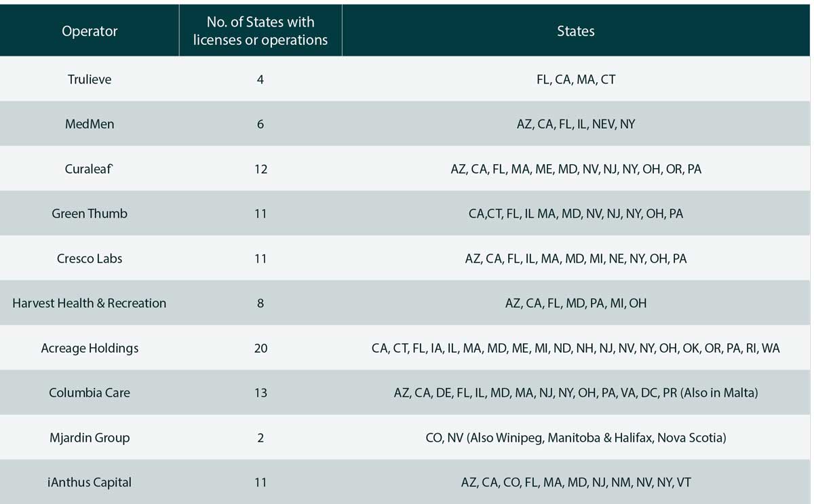This screenshot has width=814, height=504.
Task: Select the AZ, CA, FL, IL, NEV, NY cell
Action: pos(576,124)
